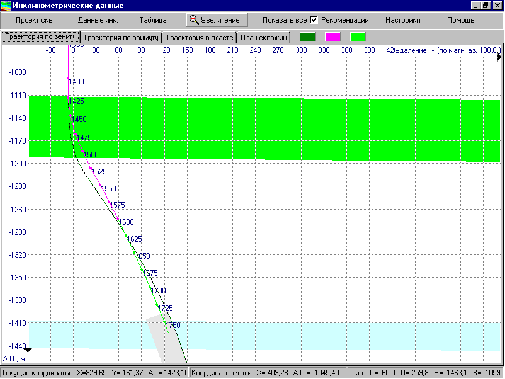Click the app icon in the title bar

coord(6,5)
